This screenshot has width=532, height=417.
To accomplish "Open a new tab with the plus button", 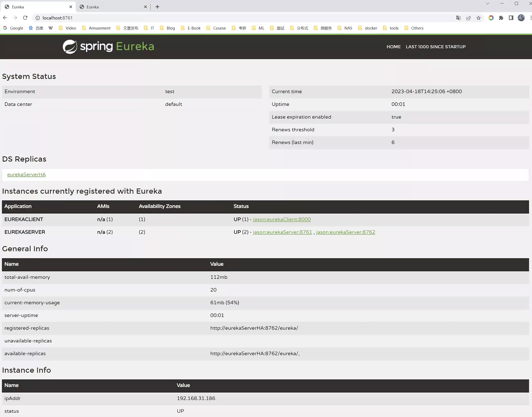I will pos(157,7).
